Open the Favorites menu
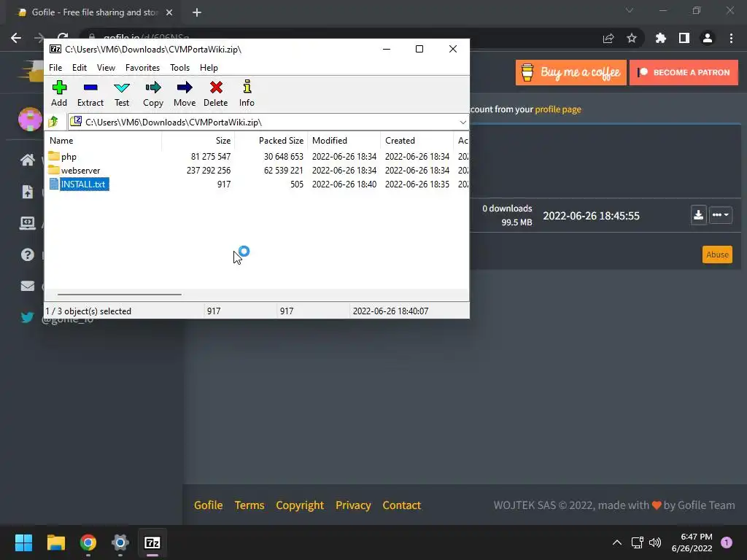Viewport: 747px width, 560px height. coord(142,68)
